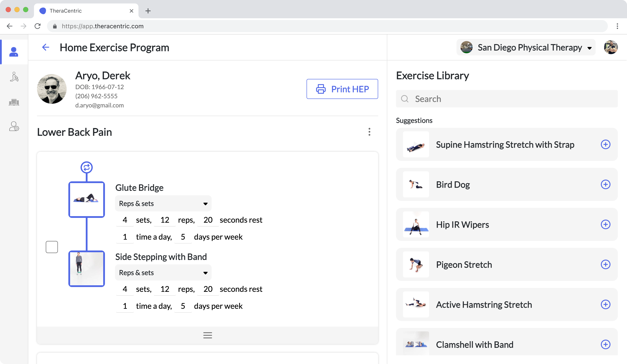Open the Reps & sets dropdown for Side Stepping

pos(163,273)
